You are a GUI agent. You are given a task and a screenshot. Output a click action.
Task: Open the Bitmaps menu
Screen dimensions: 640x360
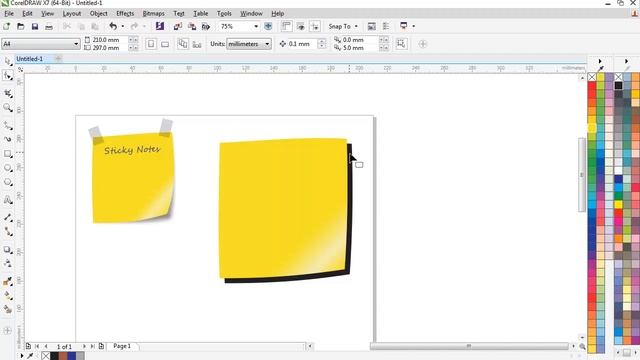click(x=153, y=13)
